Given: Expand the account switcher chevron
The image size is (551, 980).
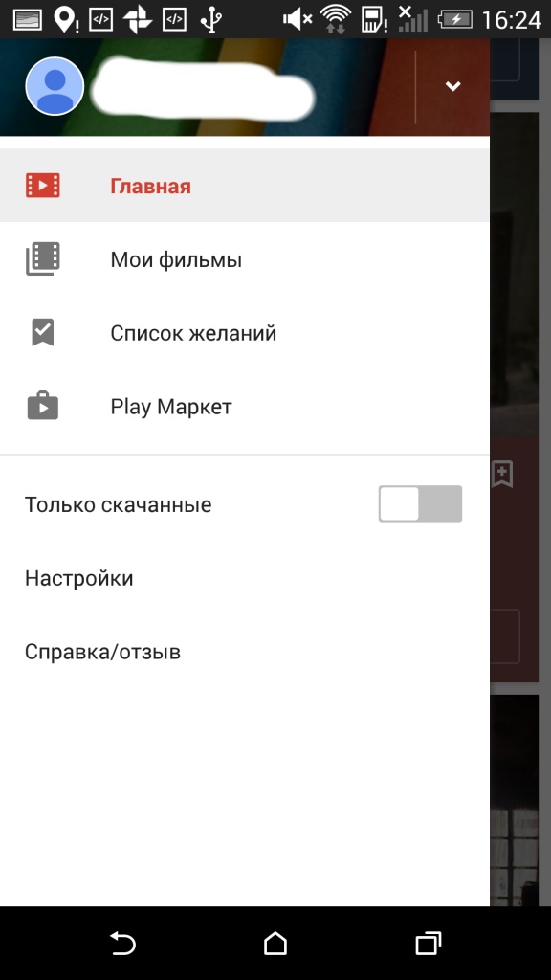Looking at the screenshot, I should point(452,86).
